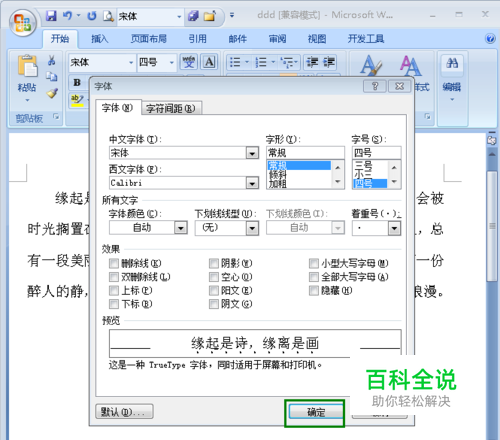500x440 pixels.
Task: Click the Editing binoculars icon
Action: [x=452, y=63]
